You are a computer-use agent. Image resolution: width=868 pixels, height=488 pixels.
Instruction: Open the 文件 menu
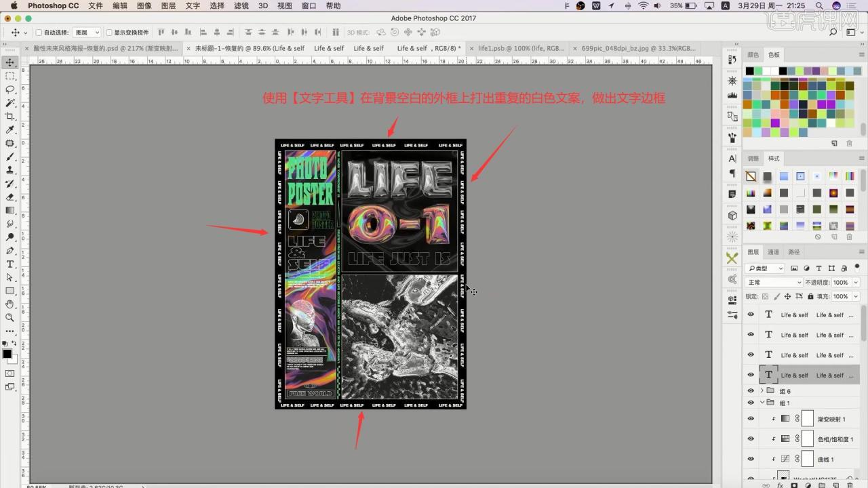[96, 5]
